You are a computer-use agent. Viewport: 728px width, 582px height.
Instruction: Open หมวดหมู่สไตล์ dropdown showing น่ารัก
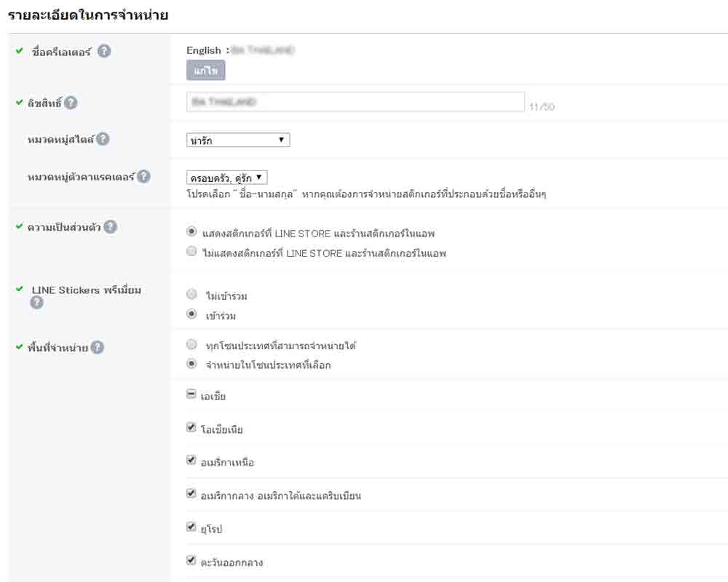[238, 140]
